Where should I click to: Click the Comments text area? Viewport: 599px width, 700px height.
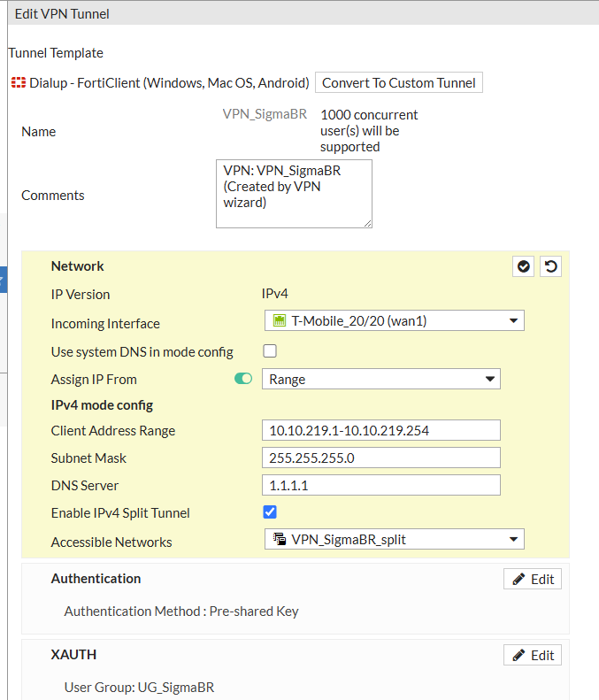[x=294, y=193]
